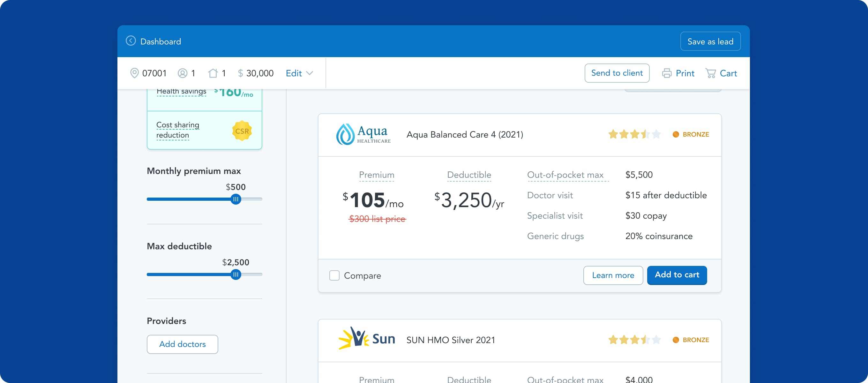
Task: Click Aqua Balanced Care star rating
Action: point(634,134)
